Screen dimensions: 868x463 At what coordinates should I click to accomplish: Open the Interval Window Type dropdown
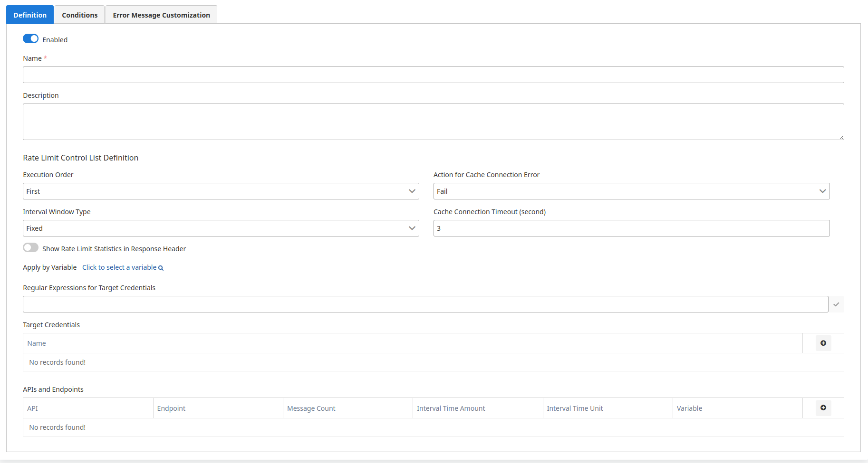pos(221,228)
